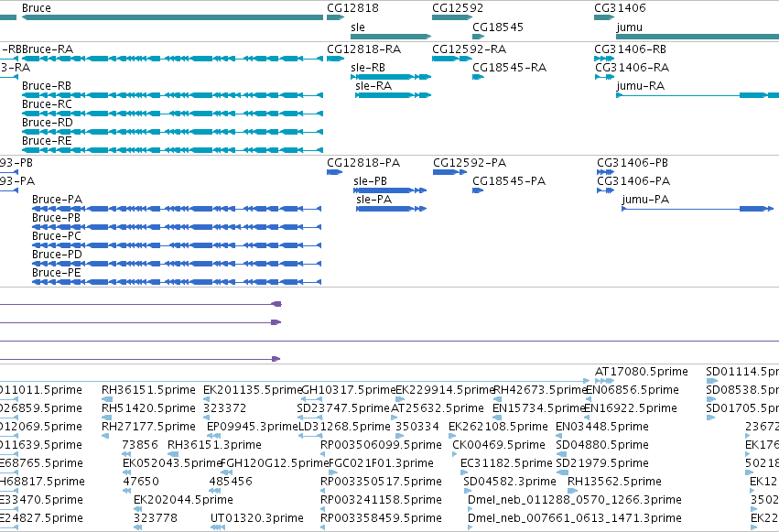Select CG12592-RA transcript

(452, 59)
